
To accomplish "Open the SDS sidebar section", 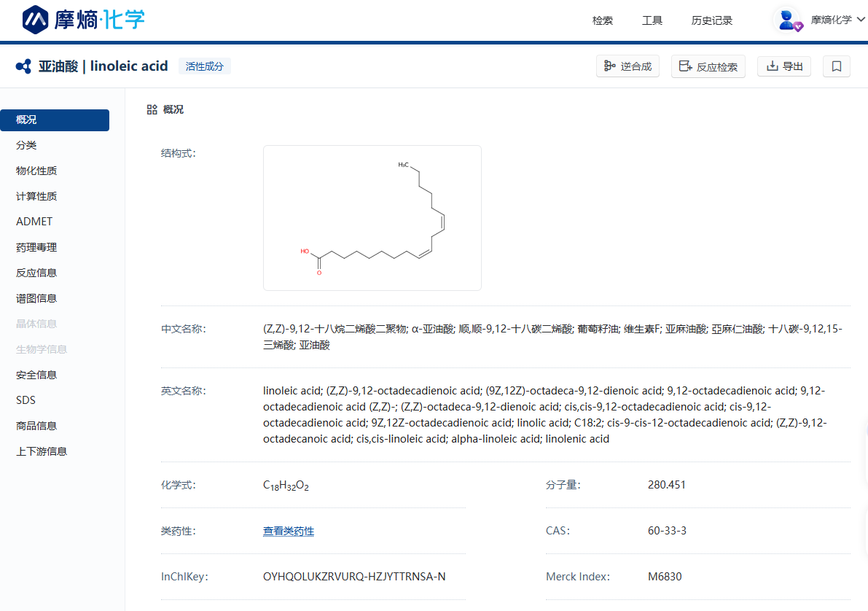I will click(26, 400).
